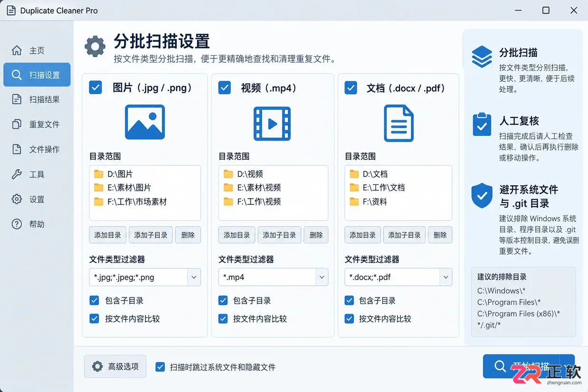
Task: Click 添加子目录 in the 视频 card
Action: [x=279, y=235]
